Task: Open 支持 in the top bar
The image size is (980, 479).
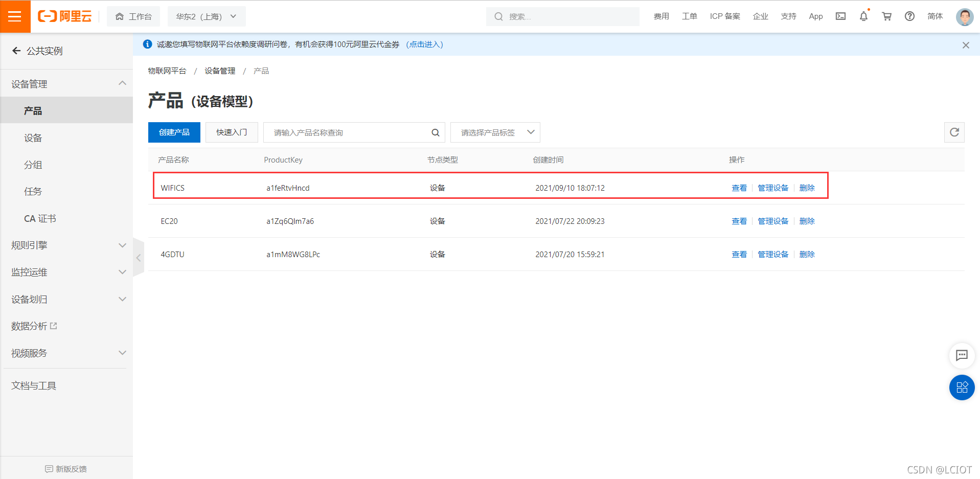Action: pyautogui.click(x=788, y=16)
